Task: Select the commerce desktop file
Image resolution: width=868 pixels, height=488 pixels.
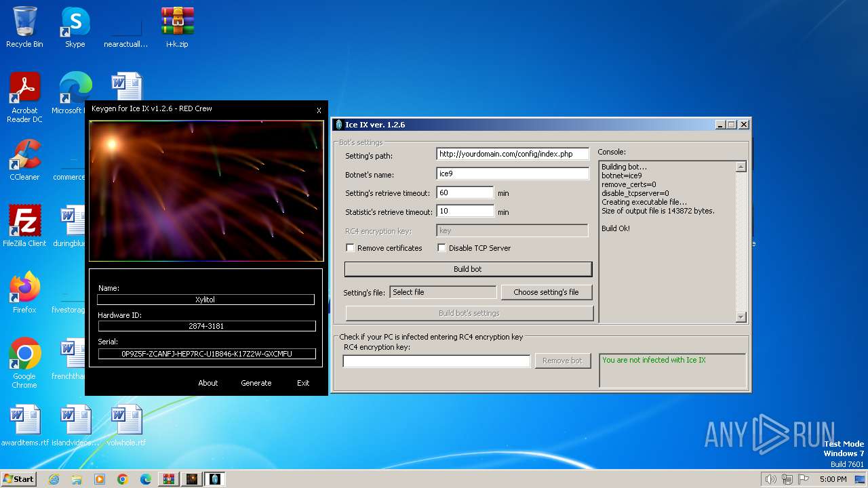Action: tap(68, 160)
